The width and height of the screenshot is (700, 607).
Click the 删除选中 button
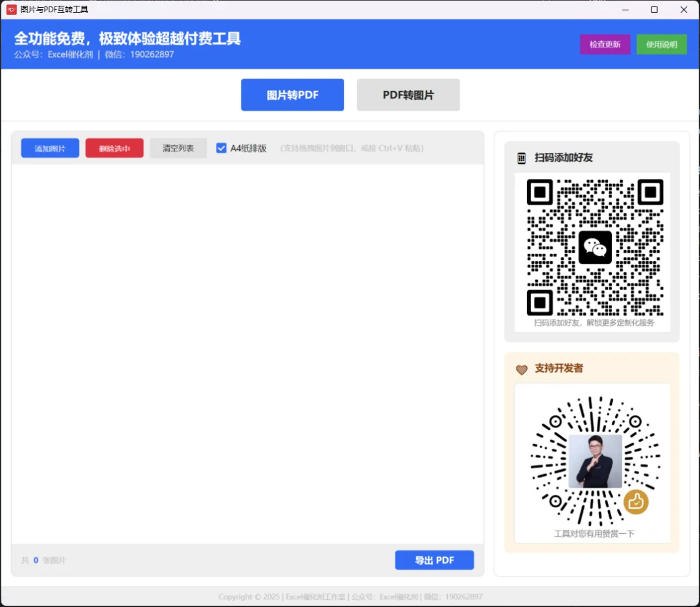pyautogui.click(x=114, y=148)
